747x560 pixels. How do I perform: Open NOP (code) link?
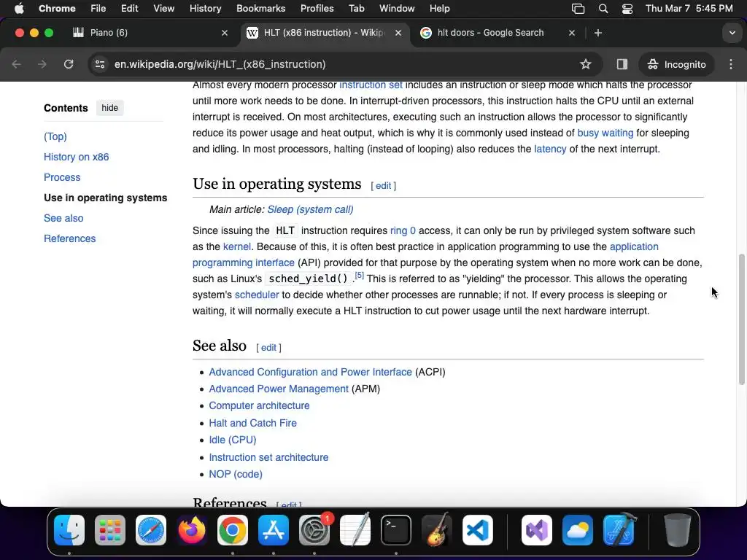coord(236,474)
